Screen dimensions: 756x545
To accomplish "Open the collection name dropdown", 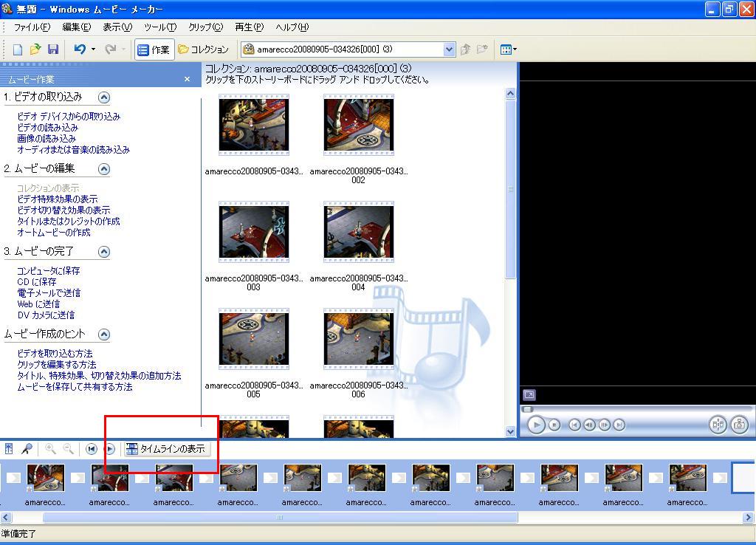I will coord(449,49).
